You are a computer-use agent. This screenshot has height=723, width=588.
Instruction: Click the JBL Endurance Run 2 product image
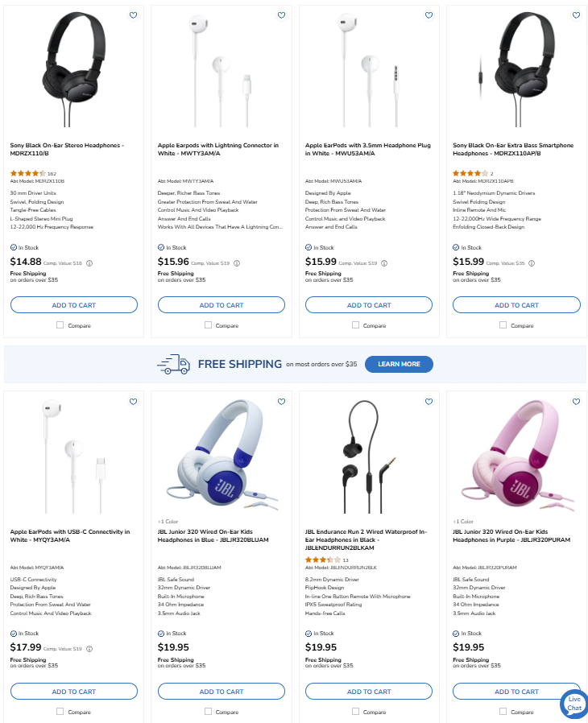coord(369,453)
